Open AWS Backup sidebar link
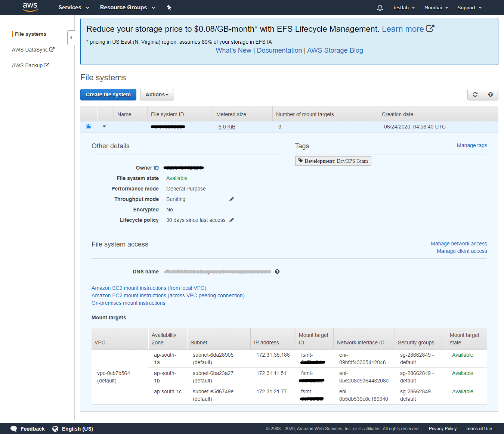Screen dimensions: 504x434 click(27, 65)
